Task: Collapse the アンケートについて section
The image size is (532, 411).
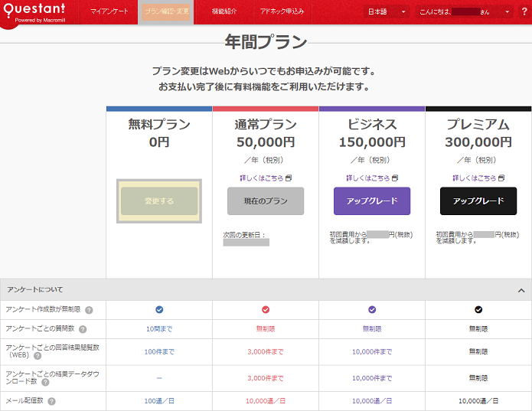Action: click(x=521, y=291)
